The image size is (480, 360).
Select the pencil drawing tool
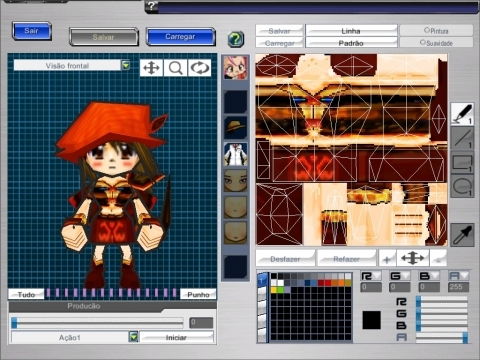point(462,114)
